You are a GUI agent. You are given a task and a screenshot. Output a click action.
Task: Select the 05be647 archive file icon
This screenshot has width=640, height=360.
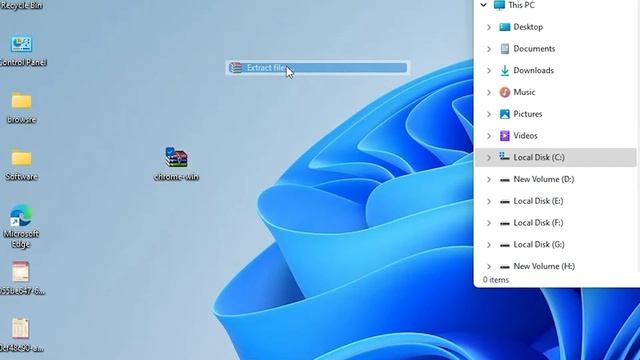[x=20, y=272]
